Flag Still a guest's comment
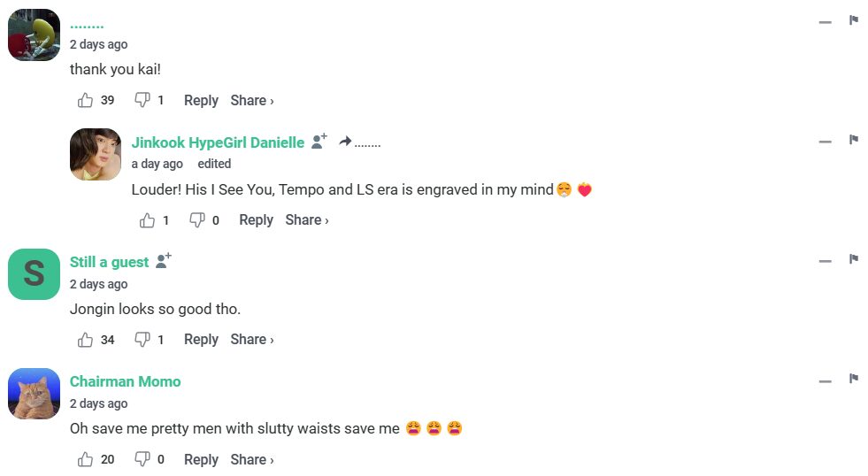868x476 pixels. 854,259
